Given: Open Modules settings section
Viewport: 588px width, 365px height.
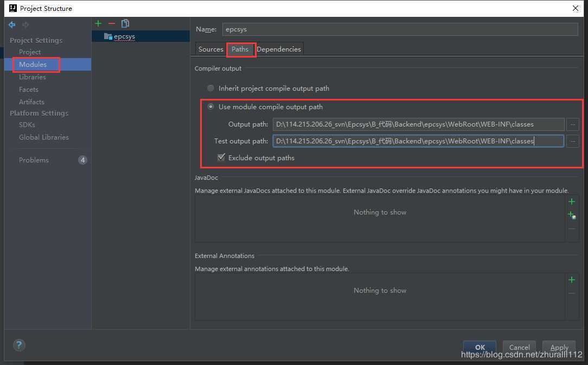Looking at the screenshot, I should click(33, 64).
